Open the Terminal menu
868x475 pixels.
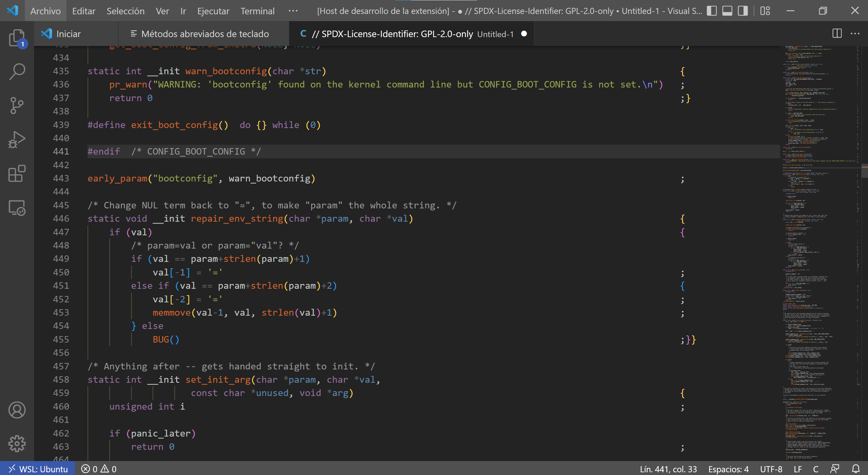(x=257, y=11)
